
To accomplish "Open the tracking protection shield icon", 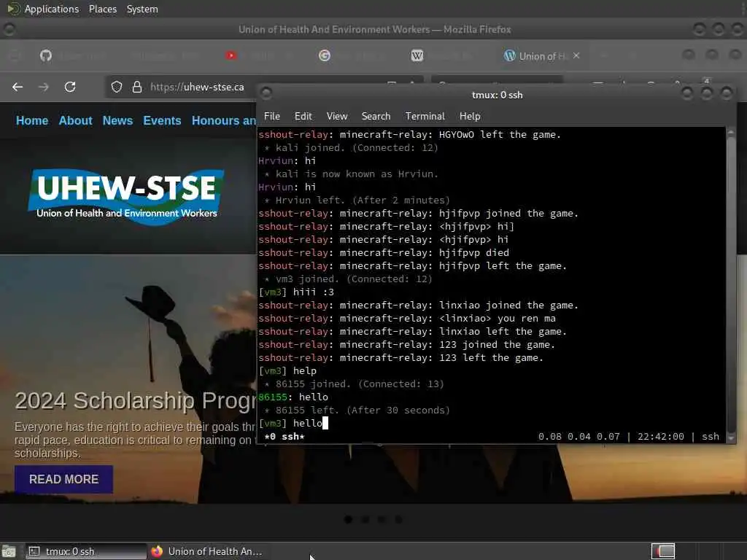I will click(117, 87).
